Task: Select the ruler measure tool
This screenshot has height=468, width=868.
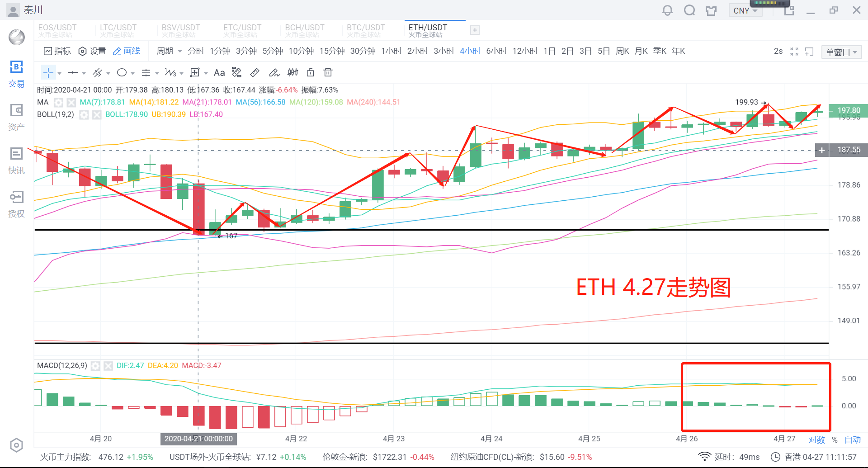Action: click(x=255, y=72)
